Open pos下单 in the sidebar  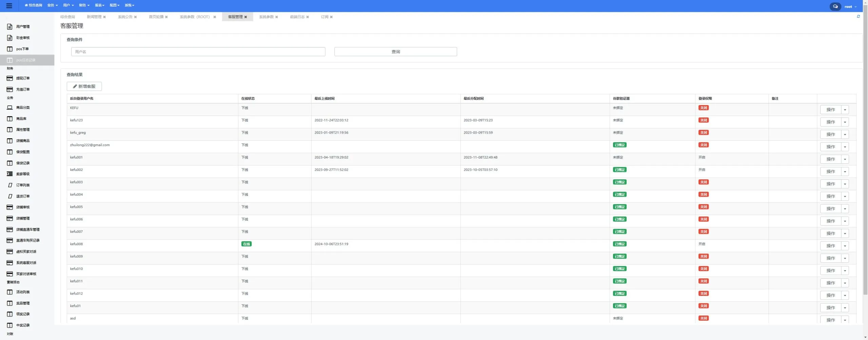pyautogui.click(x=22, y=49)
